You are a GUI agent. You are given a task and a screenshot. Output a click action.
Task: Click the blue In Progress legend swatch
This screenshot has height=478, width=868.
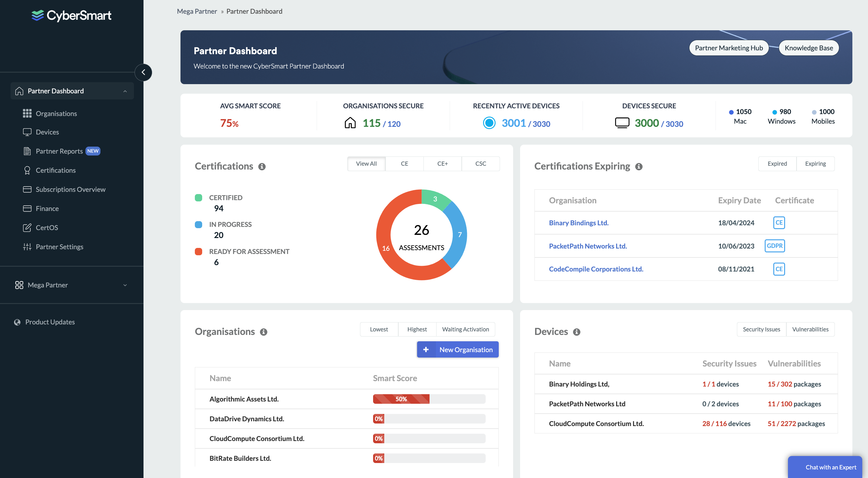[x=198, y=225]
